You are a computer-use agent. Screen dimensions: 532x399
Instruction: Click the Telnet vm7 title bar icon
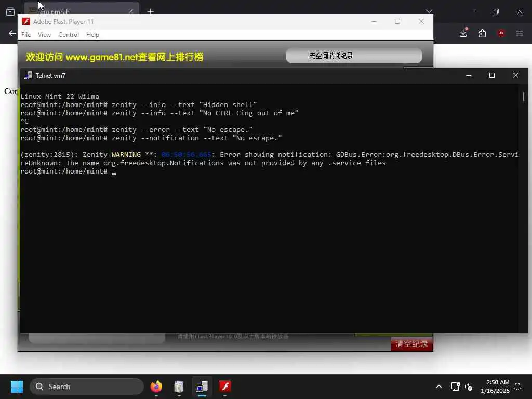pyautogui.click(x=29, y=75)
